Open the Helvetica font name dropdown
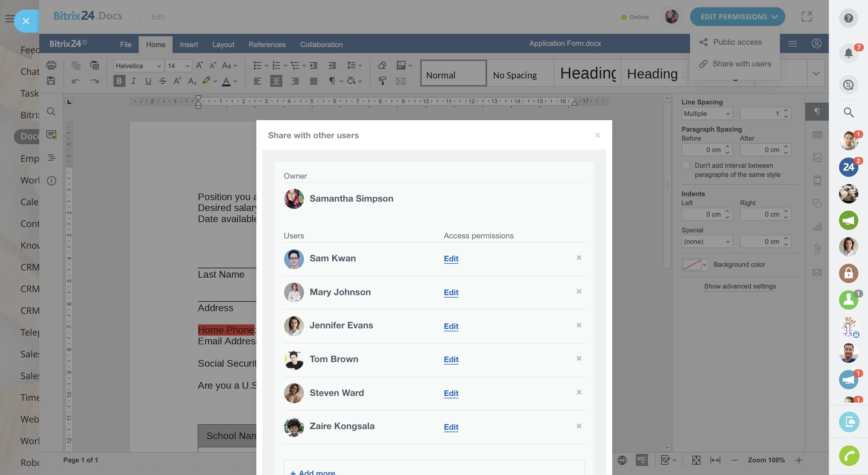The height and width of the screenshot is (475, 868). [x=138, y=66]
